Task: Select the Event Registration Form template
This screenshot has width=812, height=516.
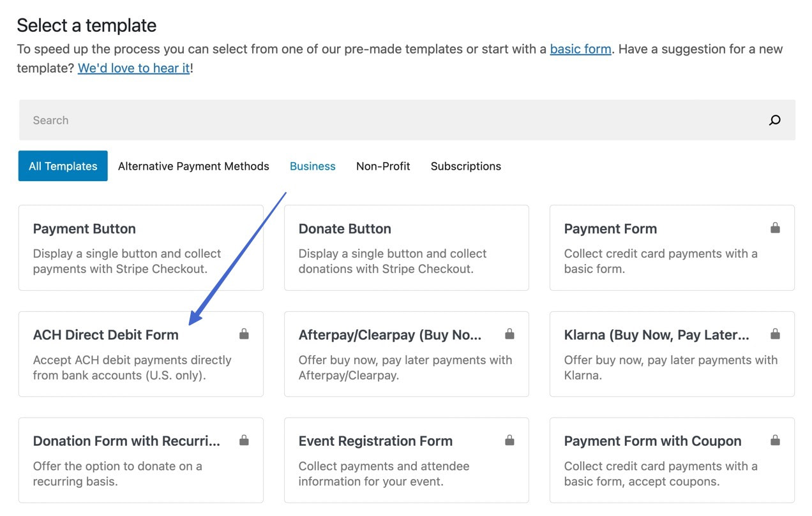Action: [x=406, y=461]
